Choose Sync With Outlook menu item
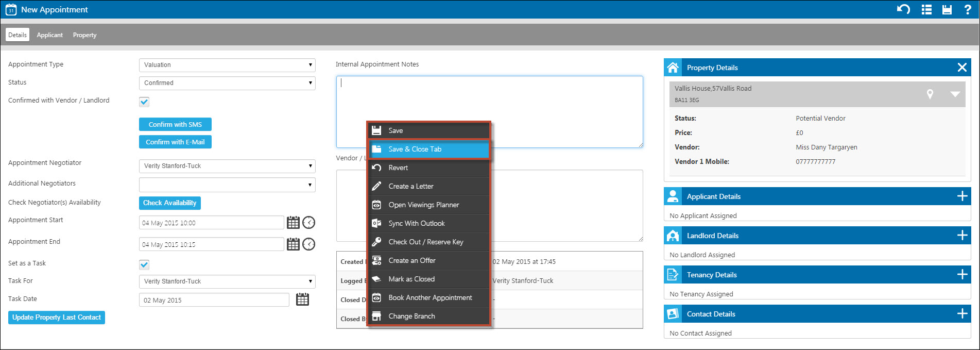The image size is (980, 350). point(429,223)
